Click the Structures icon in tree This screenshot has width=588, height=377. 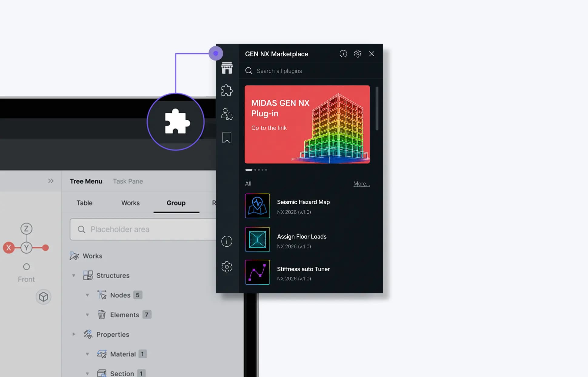coord(88,275)
